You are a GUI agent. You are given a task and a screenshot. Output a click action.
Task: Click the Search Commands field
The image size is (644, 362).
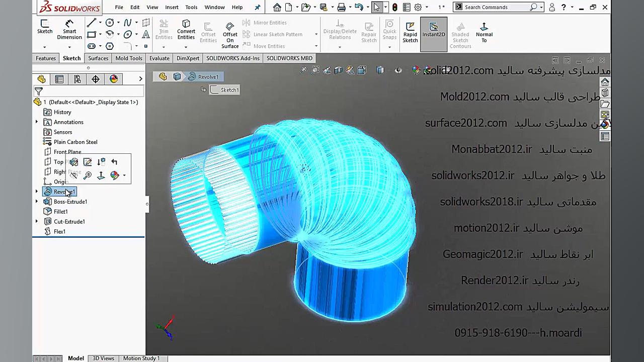click(x=495, y=7)
